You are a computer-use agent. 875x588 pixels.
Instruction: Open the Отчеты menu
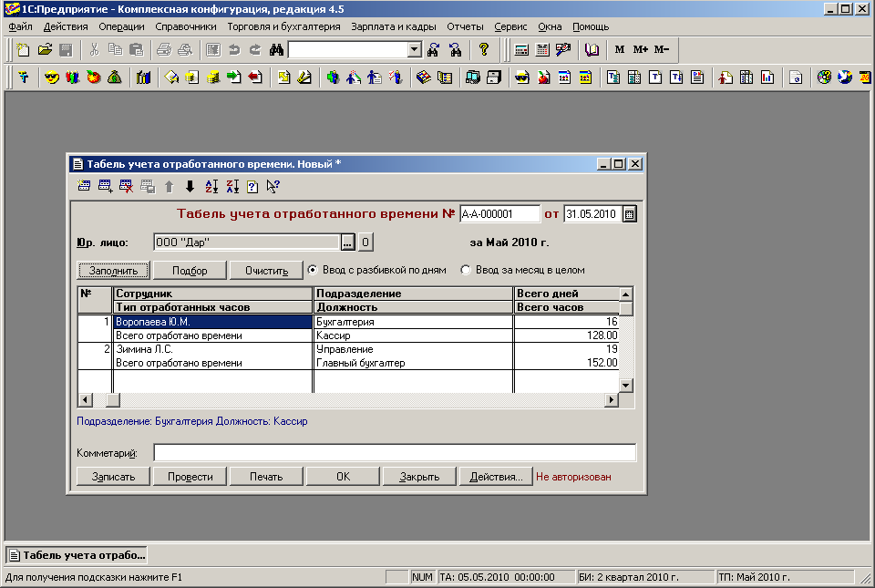[x=465, y=26]
